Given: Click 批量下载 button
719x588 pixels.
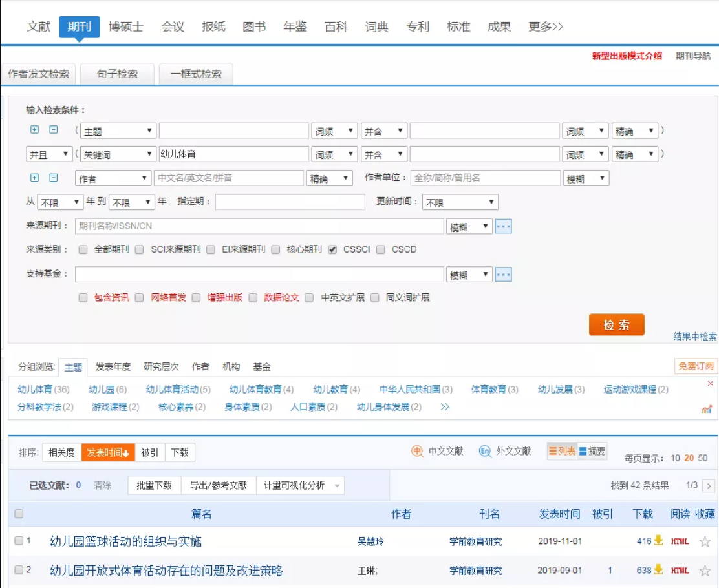Looking at the screenshot, I should pyautogui.click(x=155, y=485).
